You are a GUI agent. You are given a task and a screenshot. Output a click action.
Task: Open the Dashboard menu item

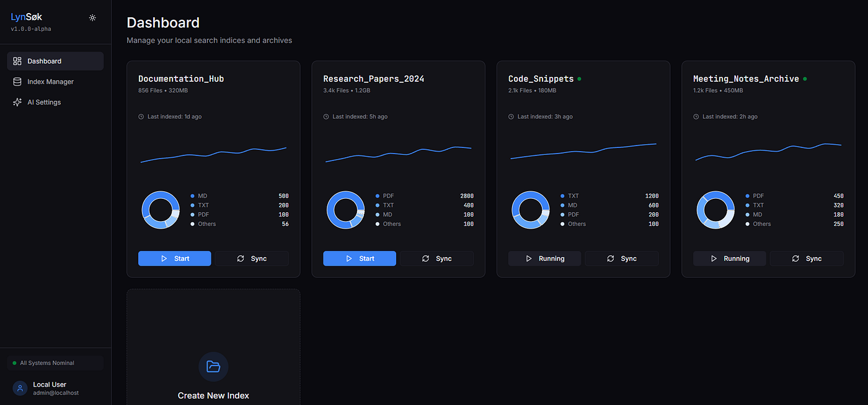tap(55, 61)
